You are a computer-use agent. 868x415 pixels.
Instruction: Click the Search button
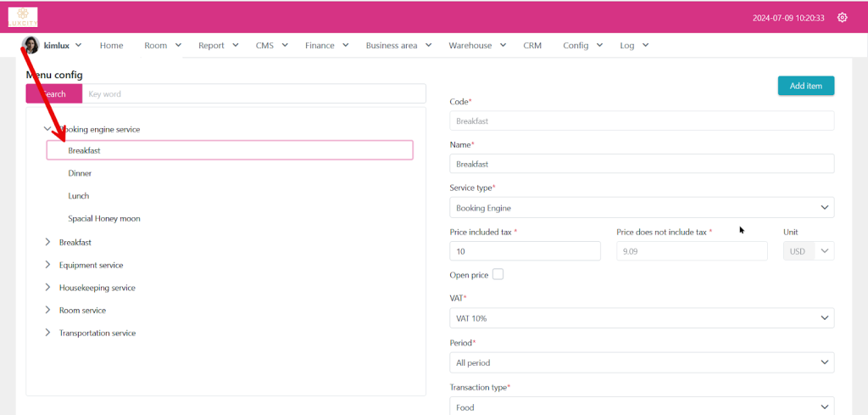[x=54, y=94]
